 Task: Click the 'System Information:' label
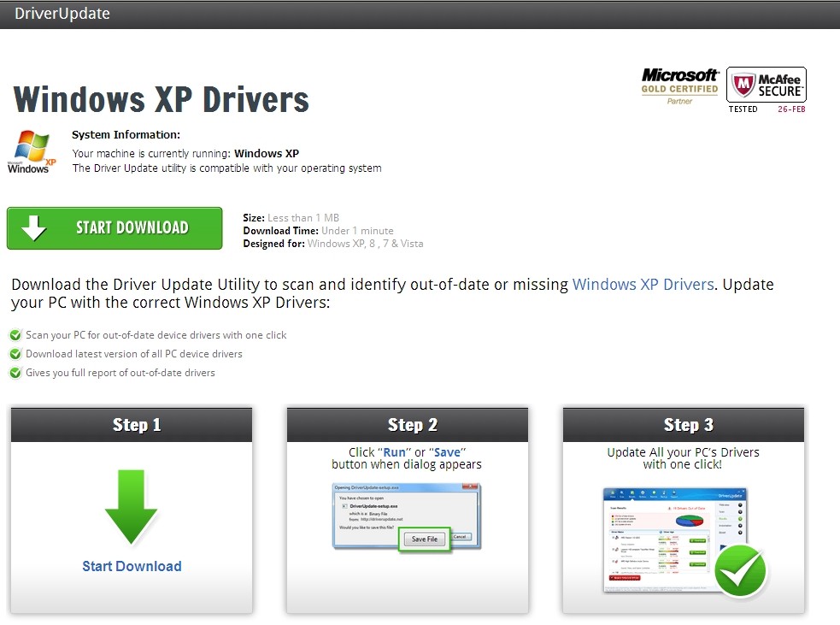click(126, 134)
